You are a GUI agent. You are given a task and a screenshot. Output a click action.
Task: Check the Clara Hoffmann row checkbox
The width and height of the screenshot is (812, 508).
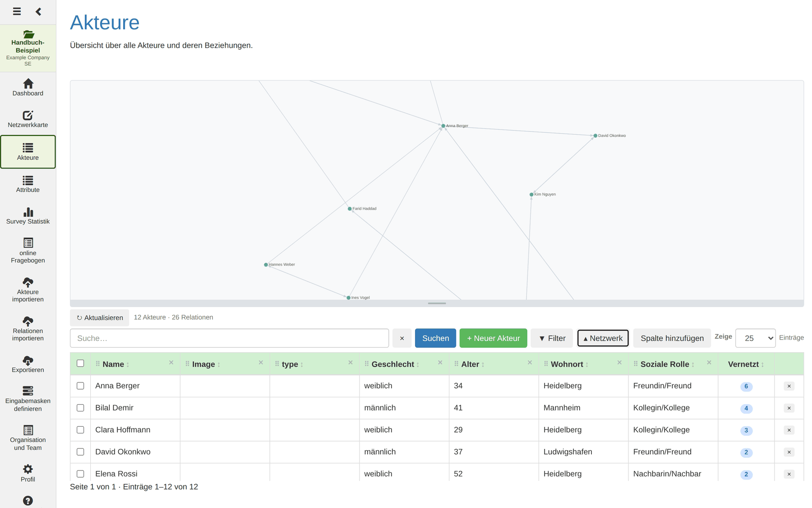pyautogui.click(x=80, y=430)
